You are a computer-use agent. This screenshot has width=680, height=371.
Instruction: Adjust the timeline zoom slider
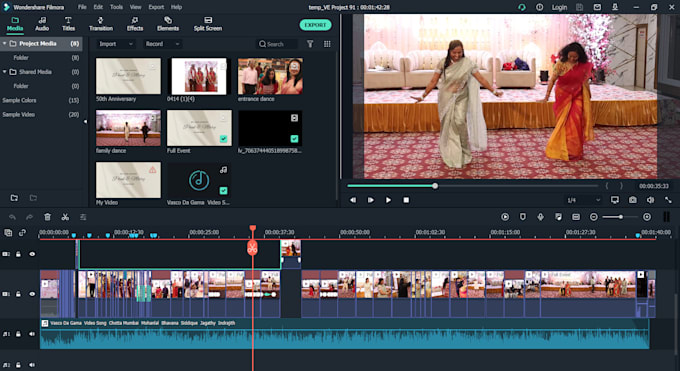[x=620, y=217]
